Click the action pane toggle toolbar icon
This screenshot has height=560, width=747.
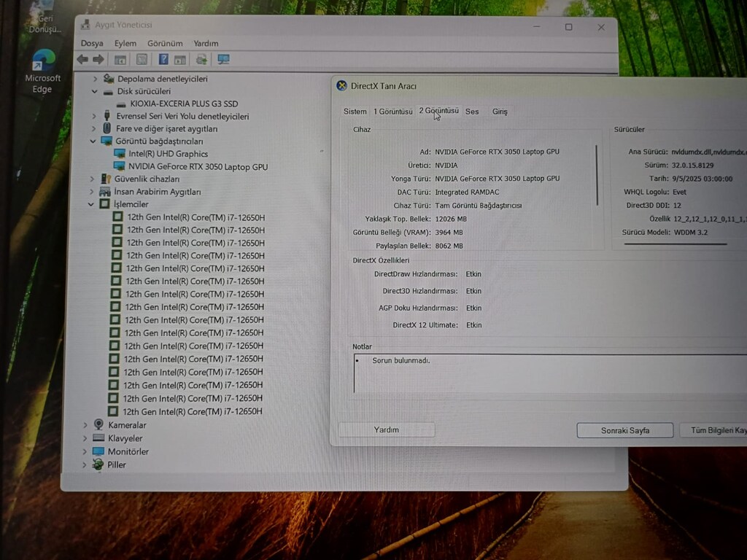[179, 60]
